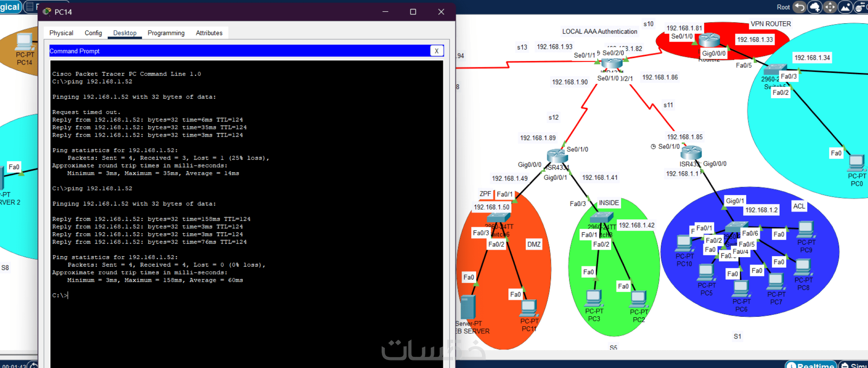
Task: Click the 192.168.1.86 address label
Action: click(x=660, y=77)
